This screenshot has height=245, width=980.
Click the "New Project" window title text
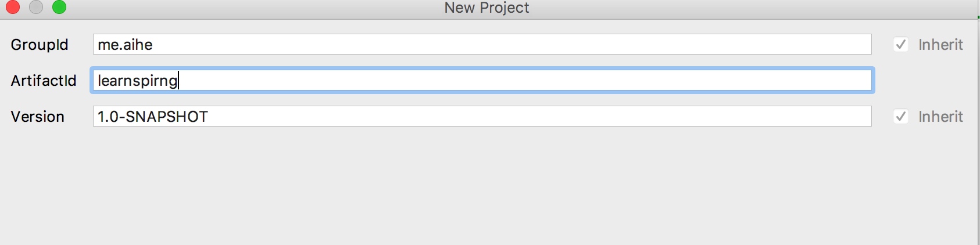(487, 8)
